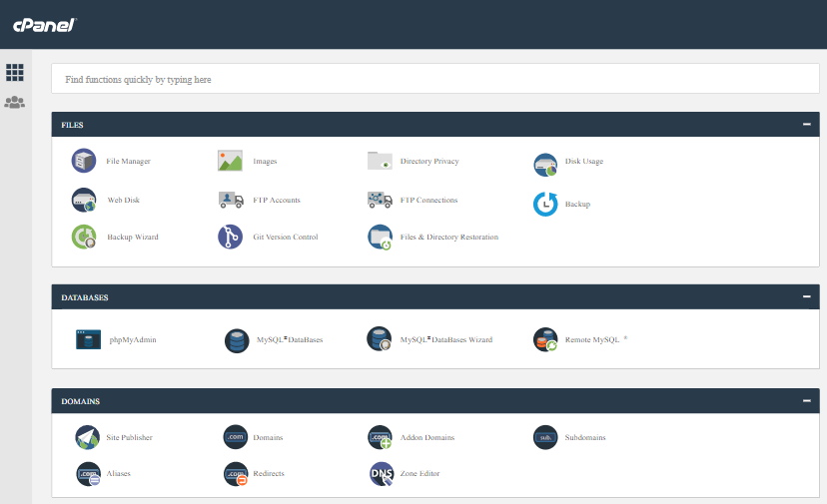Click the Disk Usage icon
This screenshot has height=504, width=827.
[x=545, y=165]
